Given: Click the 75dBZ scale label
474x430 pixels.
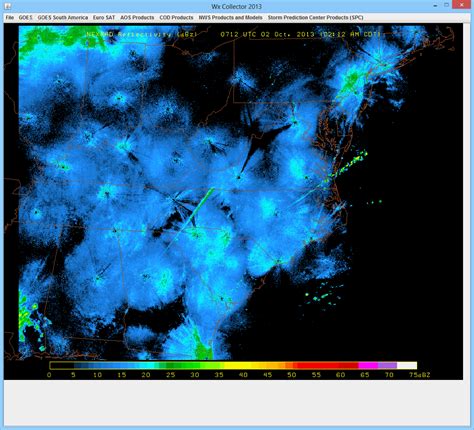Looking at the screenshot, I should click(x=419, y=375).
